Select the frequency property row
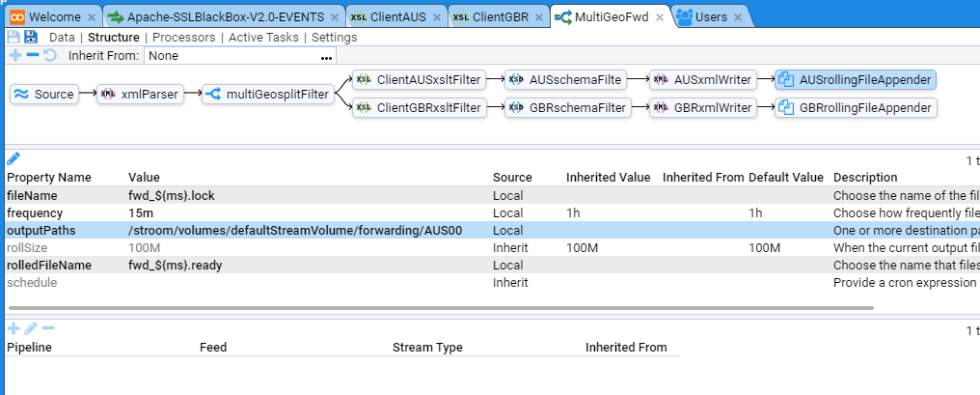Viewport: 980px width, 395px height. point(289,212)
